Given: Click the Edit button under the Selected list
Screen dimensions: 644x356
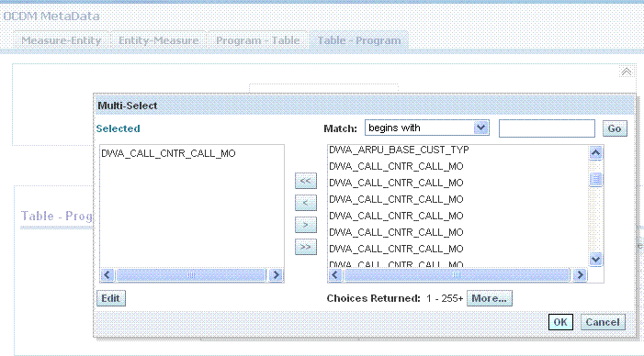Looking at the screenshot, I should (x=111, y=298).
